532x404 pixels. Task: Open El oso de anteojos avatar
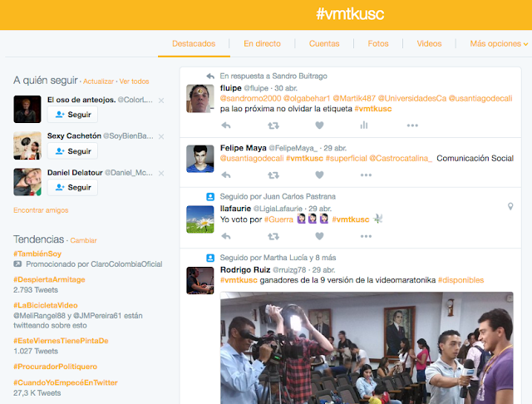pyautogui.click(x=27, y=109)
